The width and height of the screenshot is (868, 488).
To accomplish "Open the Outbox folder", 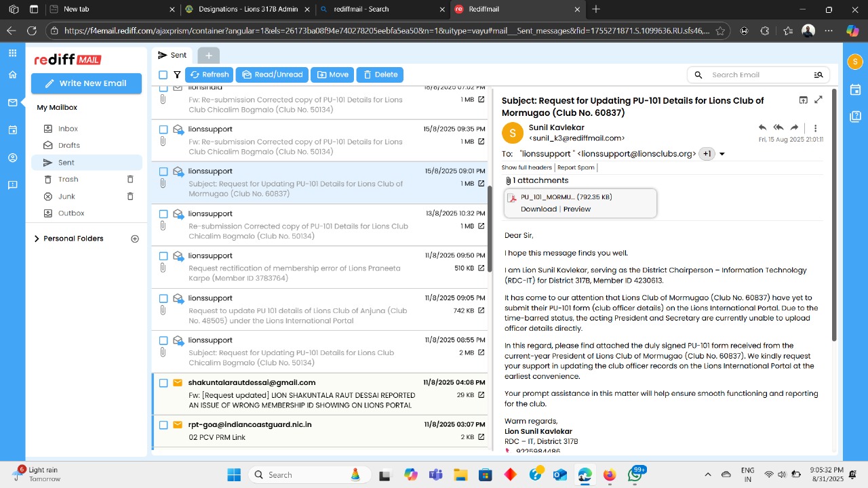I will 71,213.
